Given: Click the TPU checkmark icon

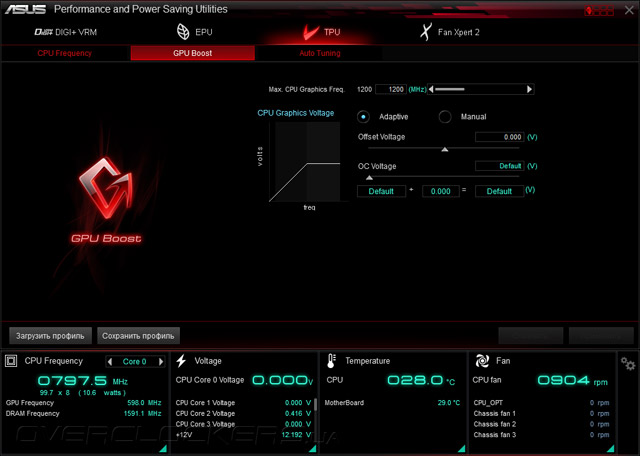Looking at the screenshot, I should [311, 32].
